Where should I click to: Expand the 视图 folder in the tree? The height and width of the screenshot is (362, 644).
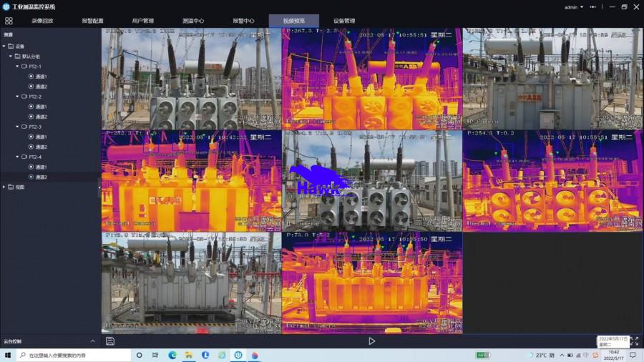pyautogui.click(x=4, y=187)
